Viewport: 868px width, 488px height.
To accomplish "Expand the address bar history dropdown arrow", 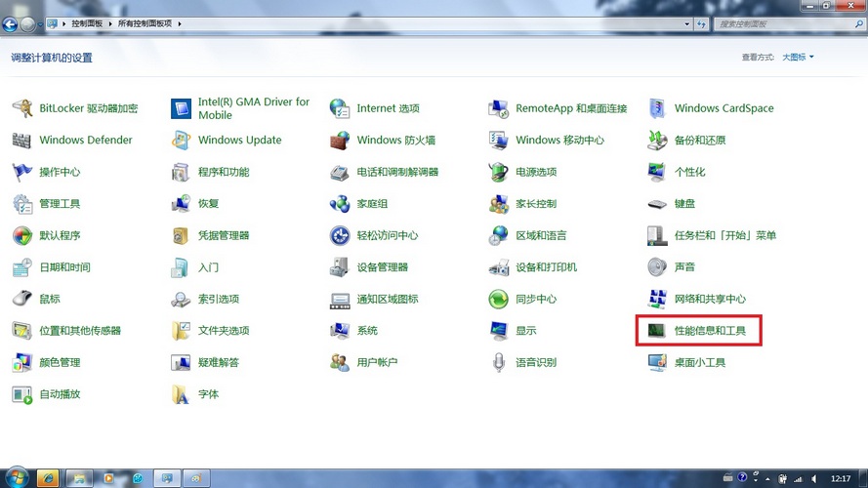I will (687, 23).
